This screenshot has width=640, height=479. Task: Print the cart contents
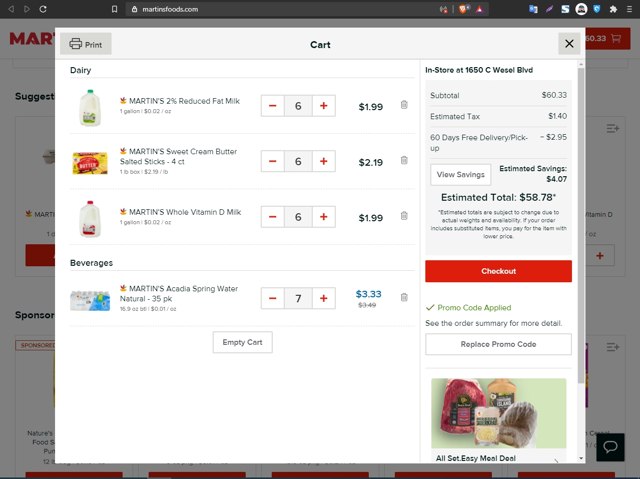point(86,44)
